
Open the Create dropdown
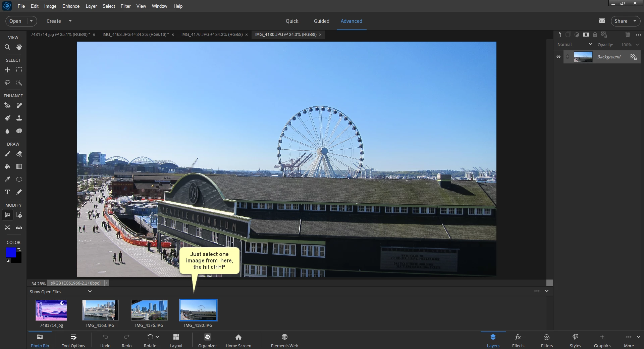tap(59, 21)
